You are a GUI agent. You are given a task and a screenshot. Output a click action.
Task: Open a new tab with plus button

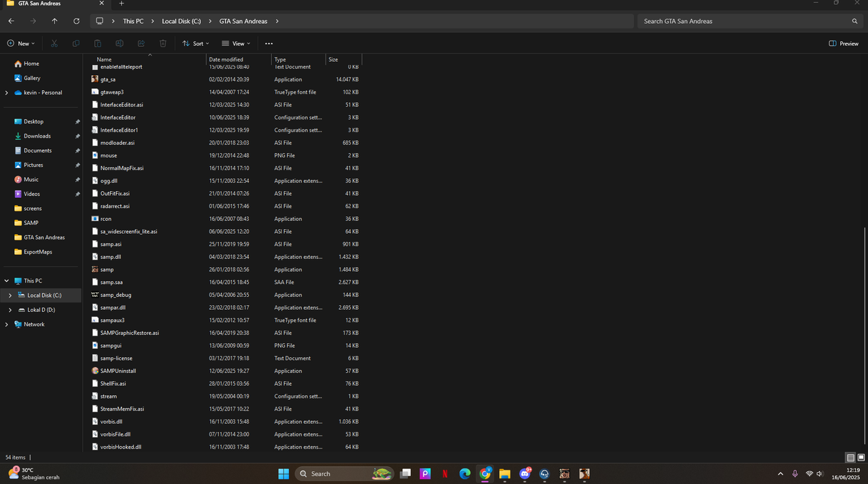[x=122, y=3]
